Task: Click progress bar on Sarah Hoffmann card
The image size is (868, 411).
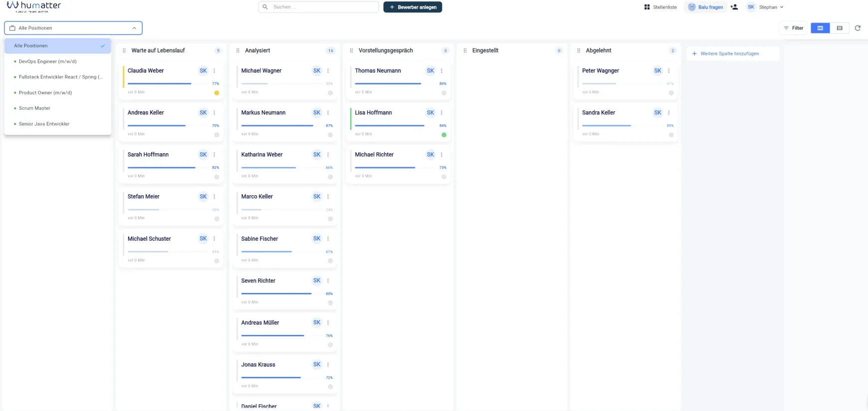Action: (169, 167)
